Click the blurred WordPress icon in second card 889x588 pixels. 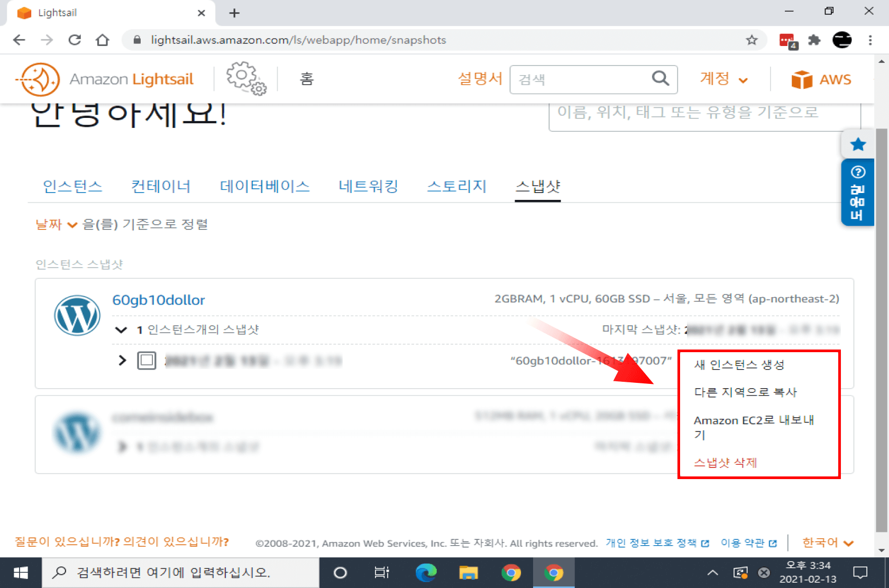pos(77,433)
